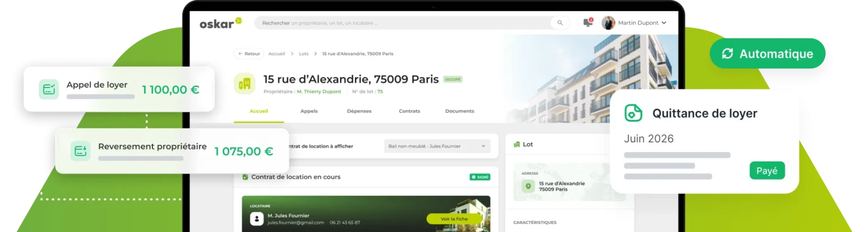Go back with the Retour button
The image size is (868, 232).
click(249, 54)
